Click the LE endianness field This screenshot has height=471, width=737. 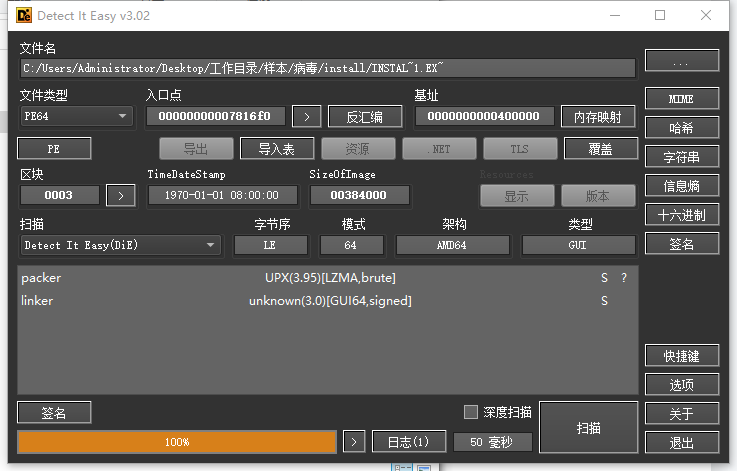tap(271, 245)
